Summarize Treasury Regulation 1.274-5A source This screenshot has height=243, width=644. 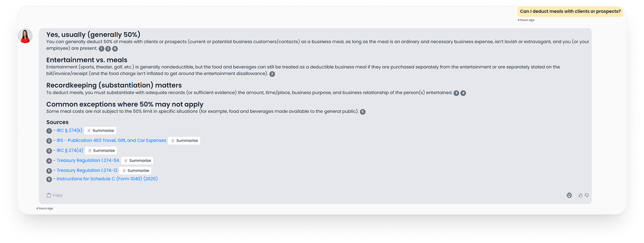tap(137, 160)
